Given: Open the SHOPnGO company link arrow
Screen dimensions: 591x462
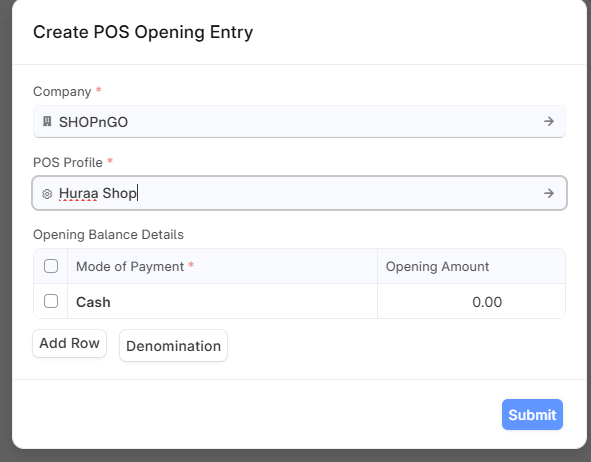Looking at the screenshot, I should (549, 121).
